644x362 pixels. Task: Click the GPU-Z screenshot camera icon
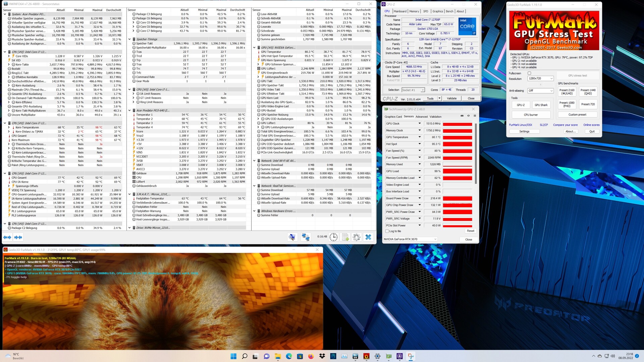[462, 116]
